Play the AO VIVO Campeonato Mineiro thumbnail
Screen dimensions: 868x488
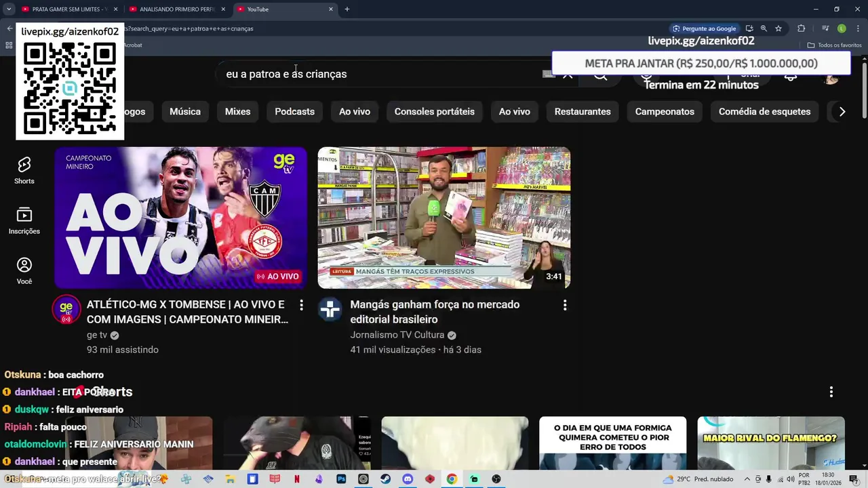[x=180, y=218]
